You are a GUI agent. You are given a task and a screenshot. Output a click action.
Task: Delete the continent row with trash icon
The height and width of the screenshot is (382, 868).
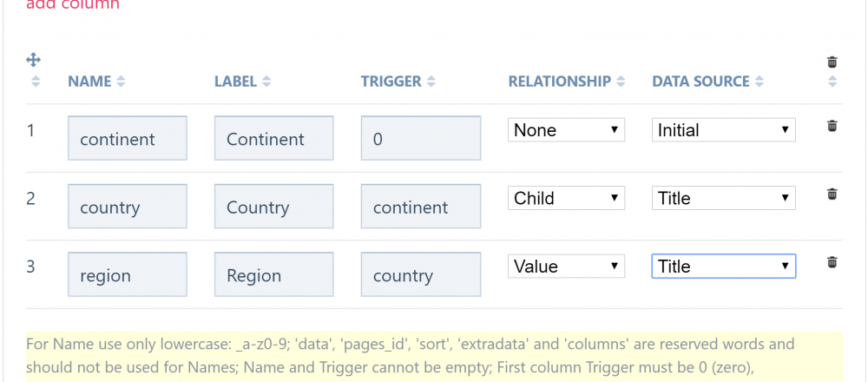pos(832,126)
